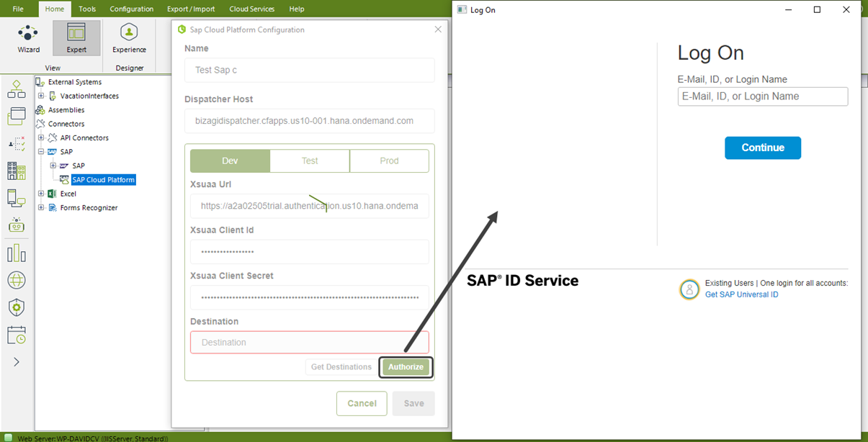Switch to Expert view
The height and width of the screenshot is (442, 868).
(x=76, y=39)
